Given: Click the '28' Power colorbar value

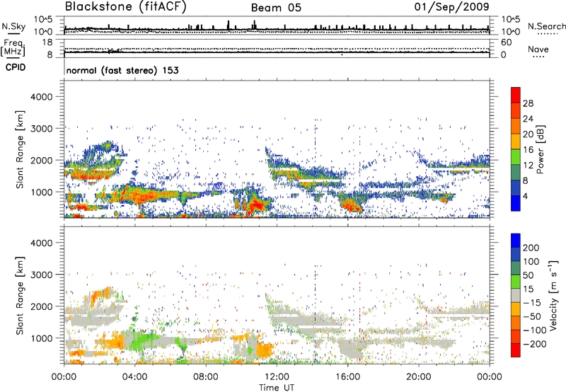Looking at the screenshot, I should pyautogui.click(x=528, y=103).
